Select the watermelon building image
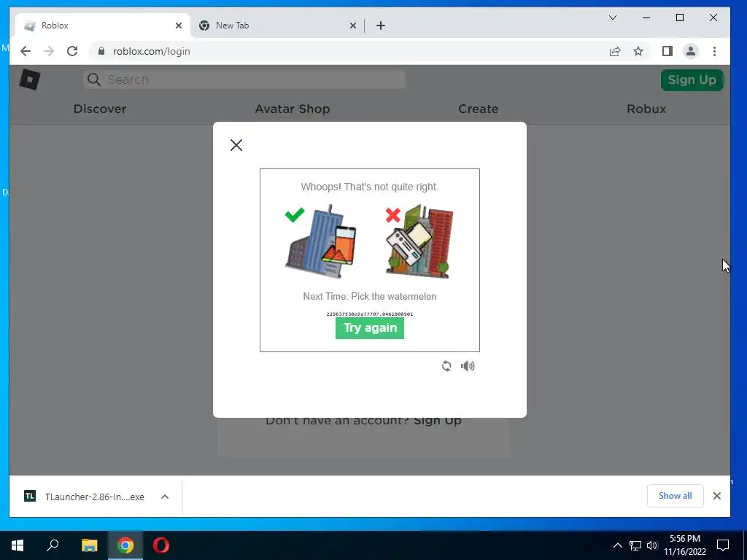The width and height of the screenshot is (747, 560). coord(321,241)
